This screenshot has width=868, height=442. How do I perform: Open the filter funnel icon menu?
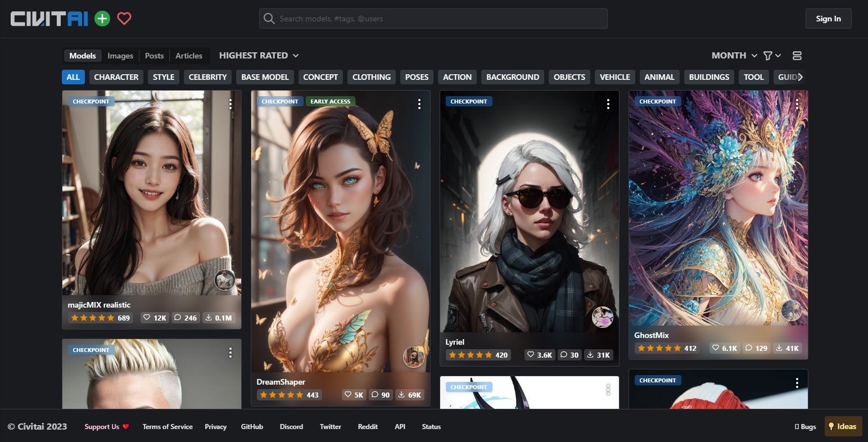[771, 56]
